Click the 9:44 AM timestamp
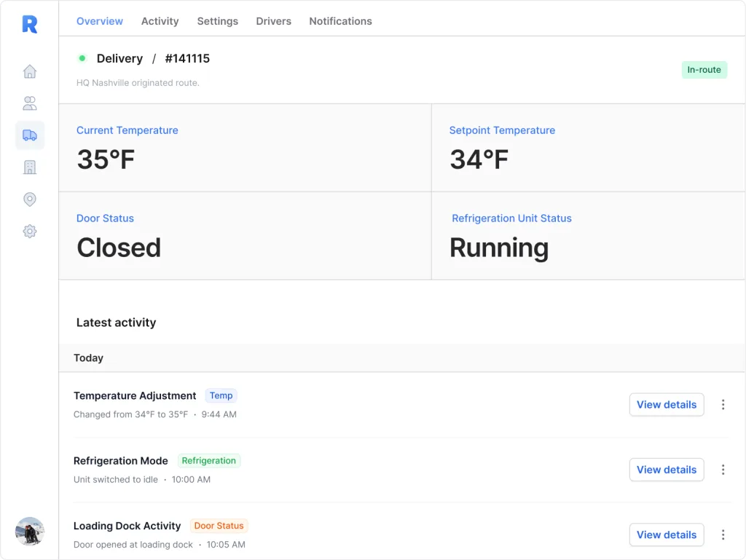Screen dimensions: 746x560 [x=219, y=414]
